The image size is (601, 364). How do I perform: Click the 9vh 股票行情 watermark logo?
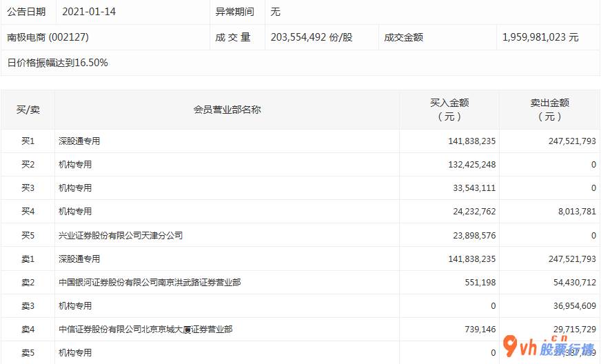(x=549, y=347)
